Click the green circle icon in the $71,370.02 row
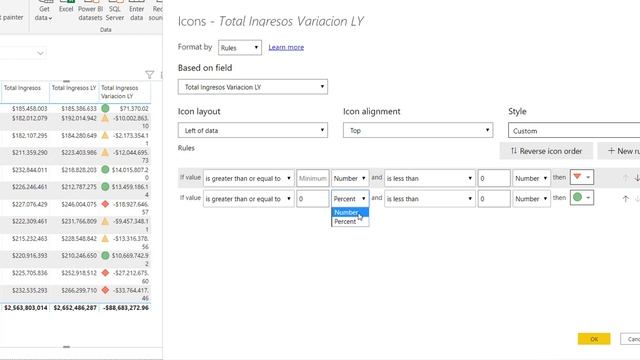 (105, 108)
